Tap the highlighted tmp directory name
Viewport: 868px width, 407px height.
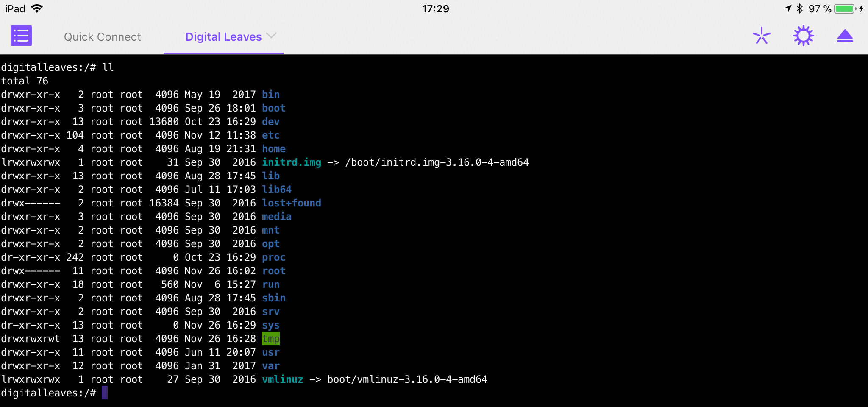tap(271, 338)
